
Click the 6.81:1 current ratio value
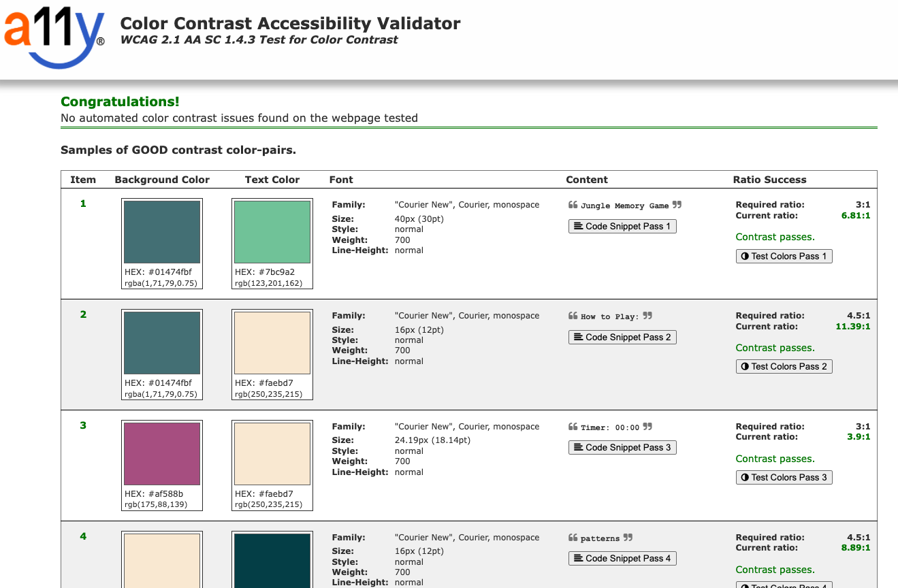856,216
